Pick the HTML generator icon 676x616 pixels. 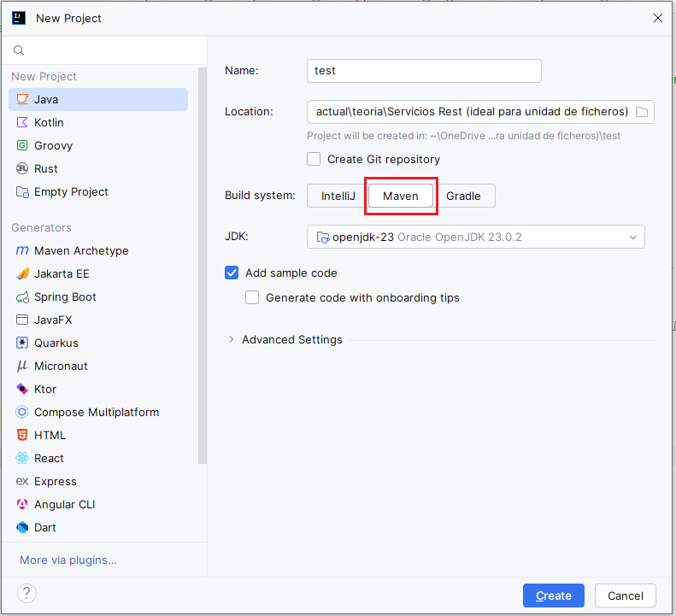coord(22,435)
